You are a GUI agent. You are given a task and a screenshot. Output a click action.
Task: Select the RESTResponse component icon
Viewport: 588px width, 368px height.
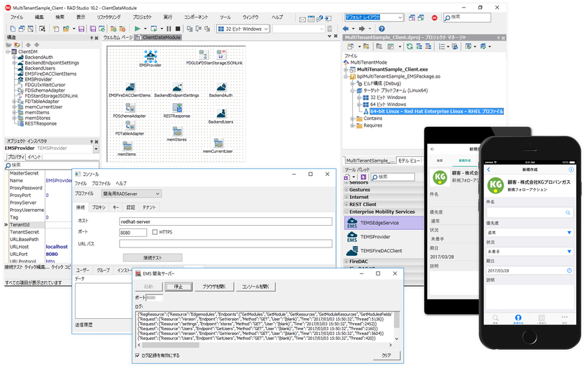(176, 107)
